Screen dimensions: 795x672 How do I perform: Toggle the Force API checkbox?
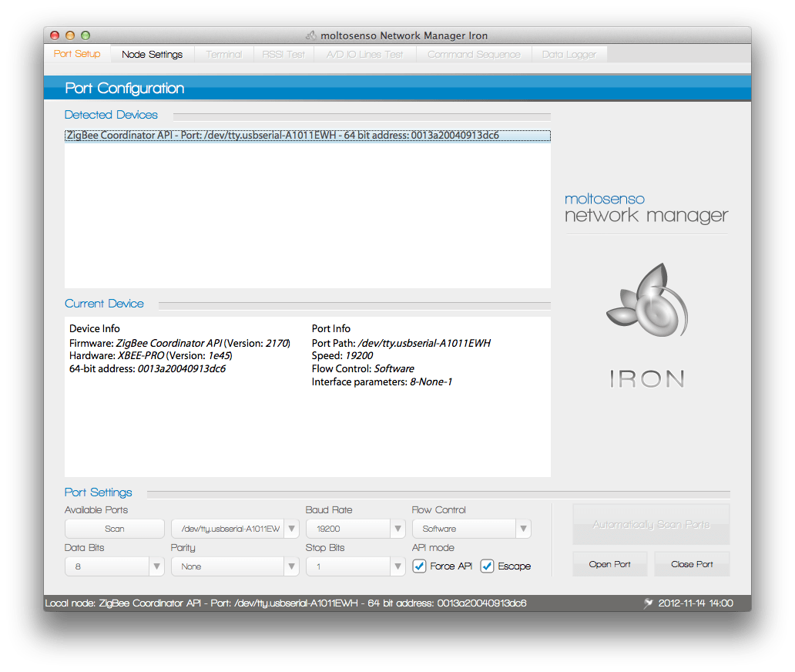click(x=419, y=566)
